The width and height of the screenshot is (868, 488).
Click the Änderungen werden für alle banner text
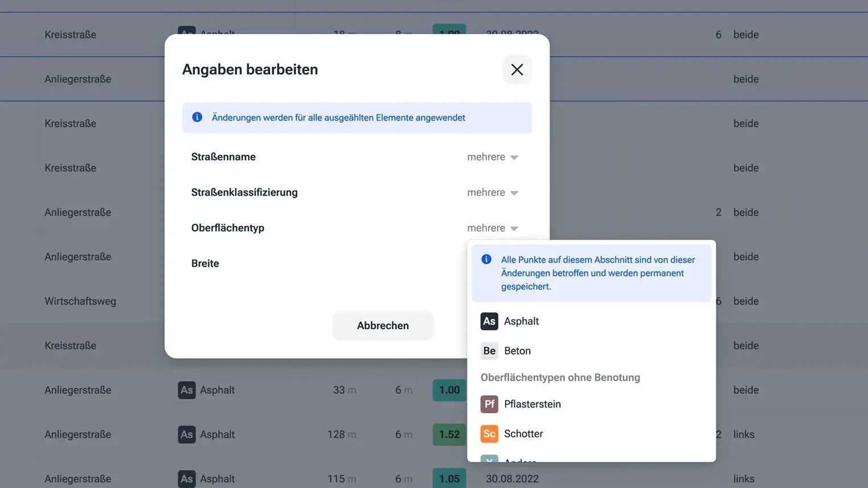pos(338,118)
